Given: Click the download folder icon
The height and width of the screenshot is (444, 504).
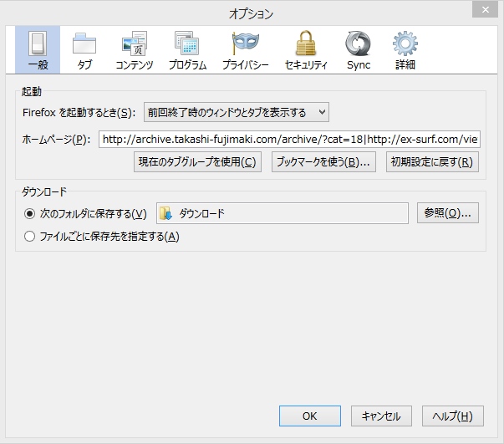Looking at the screenshot, I should (x=165, y=213).
